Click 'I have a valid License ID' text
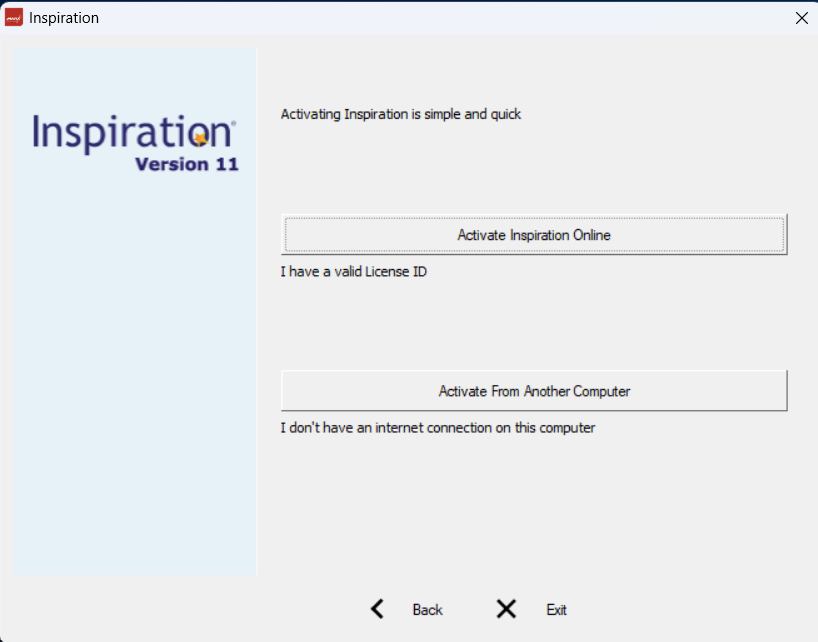818x642 pixels. point(354,272)
